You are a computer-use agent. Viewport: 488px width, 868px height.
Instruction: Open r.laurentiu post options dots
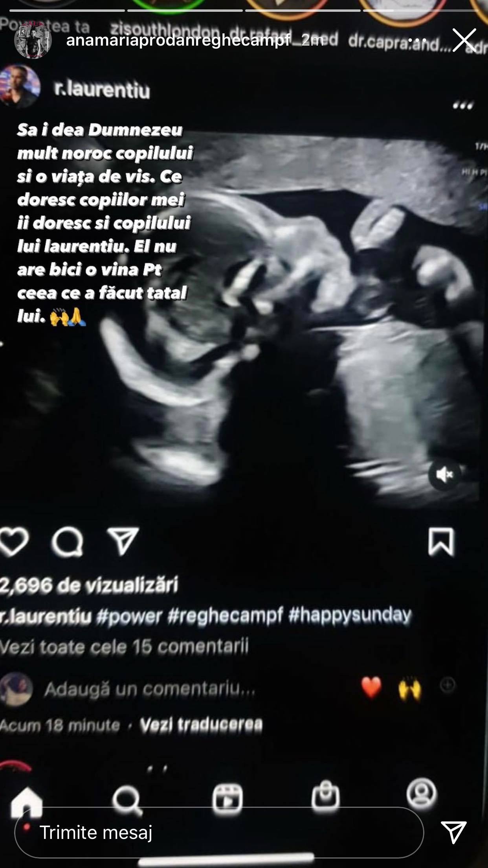(463, 106)
